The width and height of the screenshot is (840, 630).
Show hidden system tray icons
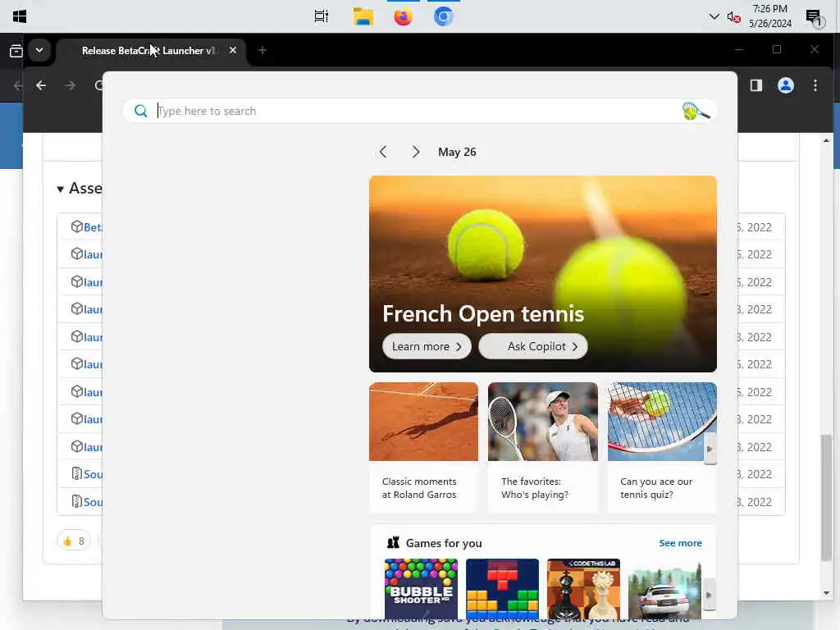tap(714, 16)
